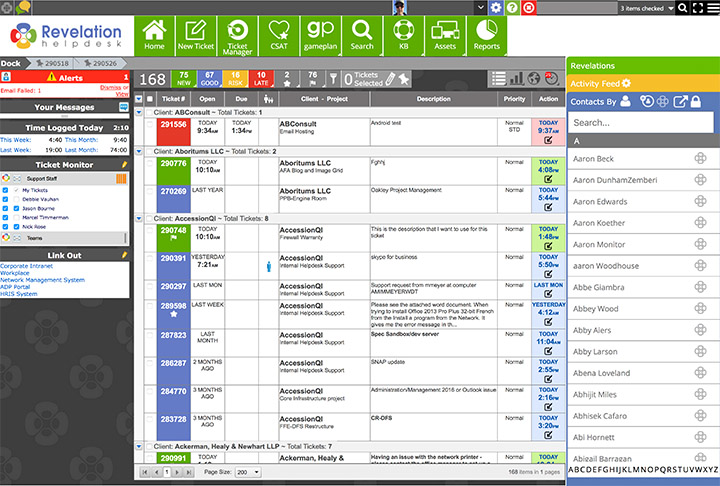Open the Assets devices tile
Viewport: 720px width, 486px height.
[x=445, y=36]
